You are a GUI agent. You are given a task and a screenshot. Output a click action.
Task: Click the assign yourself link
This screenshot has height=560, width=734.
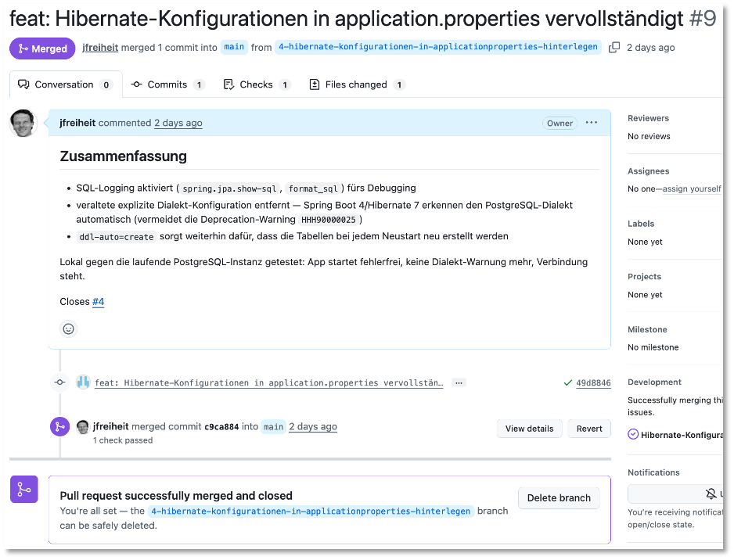pos(692,188)
